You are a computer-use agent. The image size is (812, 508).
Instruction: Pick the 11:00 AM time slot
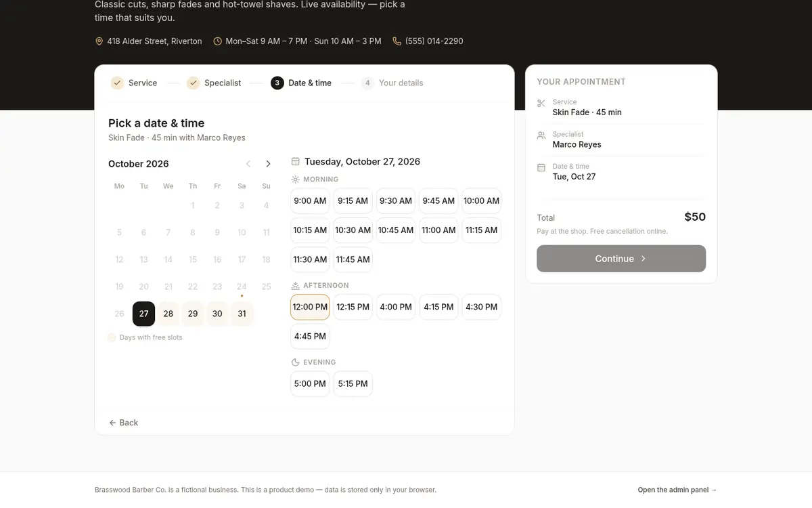point(438,230)
